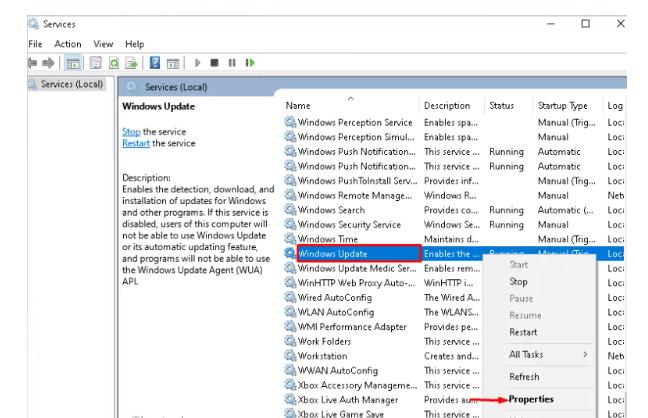This screenshot has width=648, height=418.
Task: Click the Stop the service link
Action: (x=131, y=132)
